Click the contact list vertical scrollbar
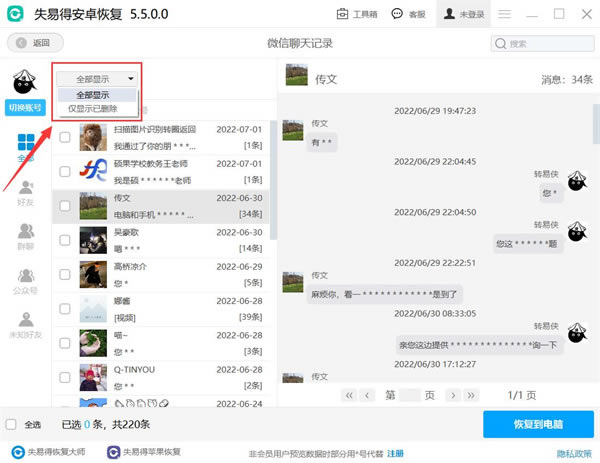 [x=273, y=180]
